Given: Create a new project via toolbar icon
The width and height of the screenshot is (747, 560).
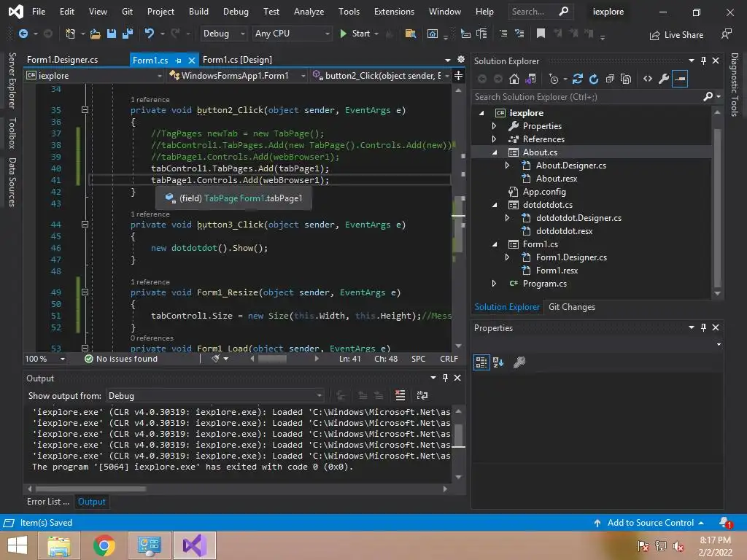Looking at the screenshot, I should 70,34.
